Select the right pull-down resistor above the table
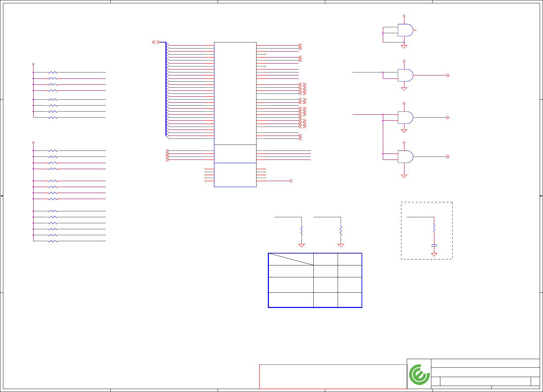 point(341,231)
